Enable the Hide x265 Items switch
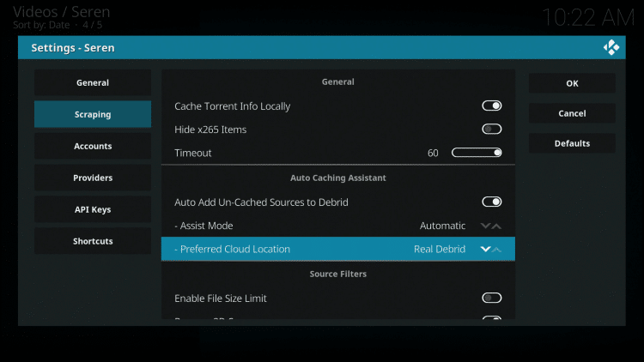 coord(491,130)
